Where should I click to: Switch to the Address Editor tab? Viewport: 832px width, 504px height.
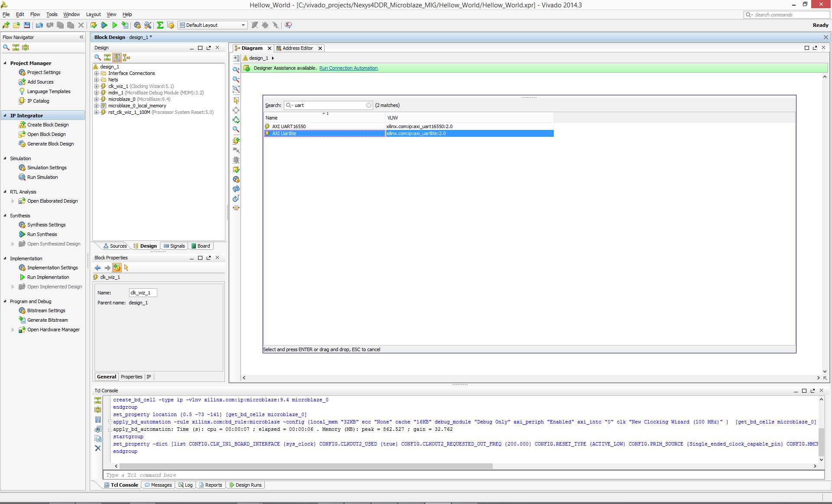click(x=297, y=48)
